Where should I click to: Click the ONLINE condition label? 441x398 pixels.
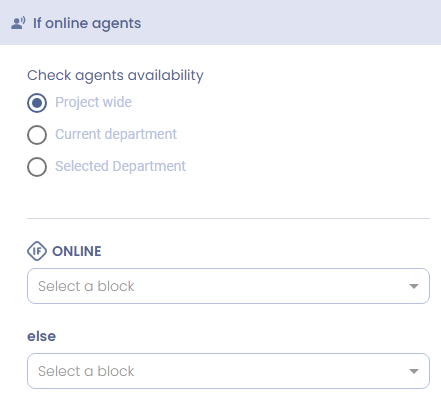click(77, 251)
